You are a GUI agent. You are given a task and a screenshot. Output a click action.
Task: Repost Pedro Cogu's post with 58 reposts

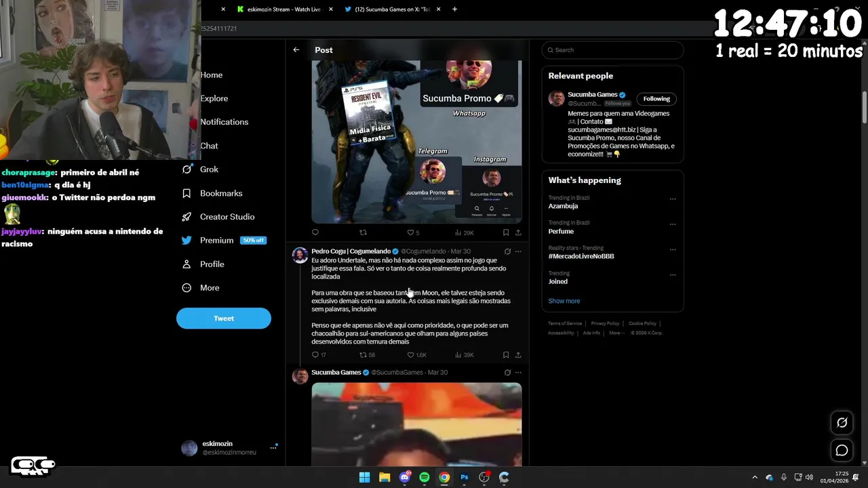pyautogui.click(x=367, y=355)
